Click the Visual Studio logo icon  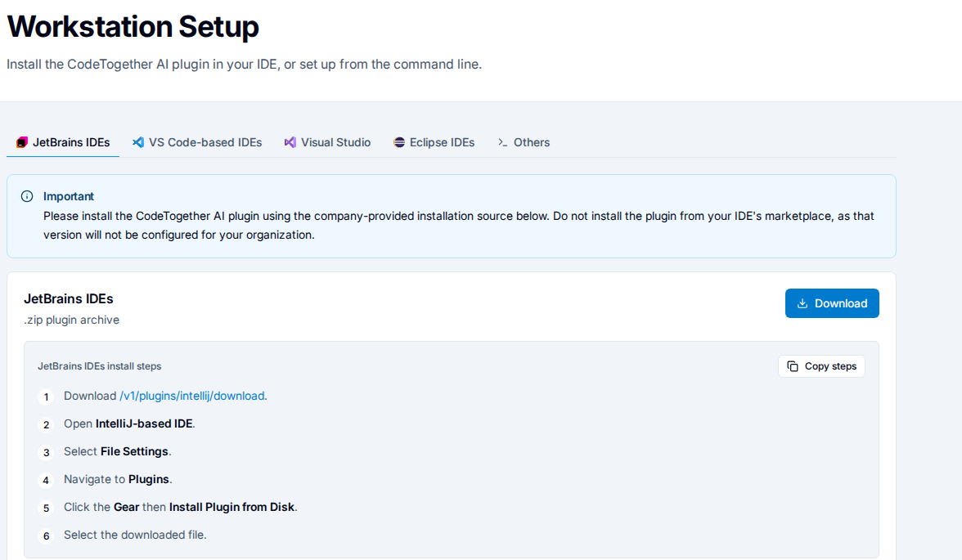click(290, 142)
